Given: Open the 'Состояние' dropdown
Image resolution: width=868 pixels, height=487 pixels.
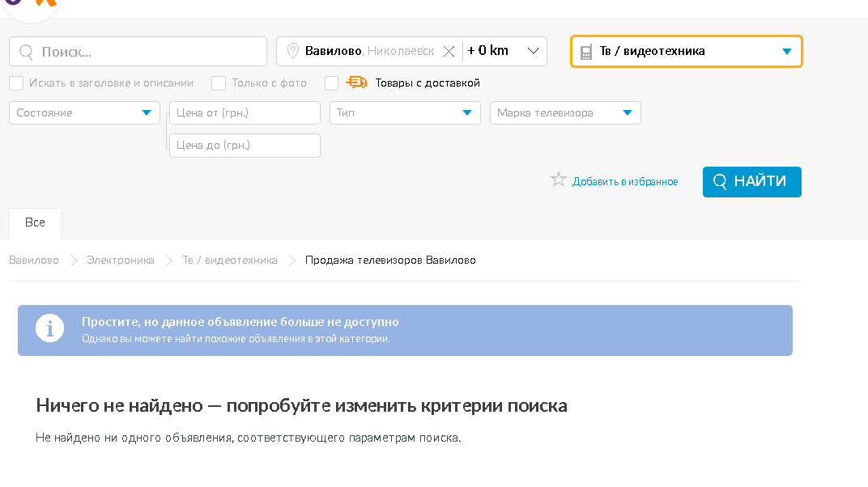Looking at the screenshot, I should pyautogui.click(x=84, y=113).
